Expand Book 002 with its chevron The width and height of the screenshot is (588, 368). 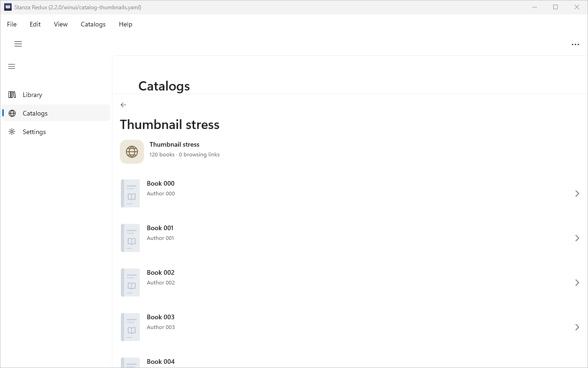coord(577,283)
